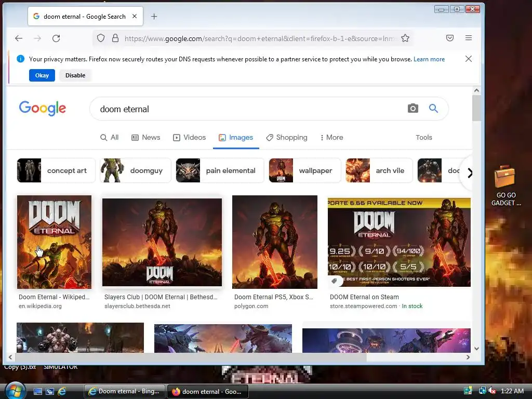Click the en.wikipedia.org source text
The image size is (532, 399).
tap(40, 306)
